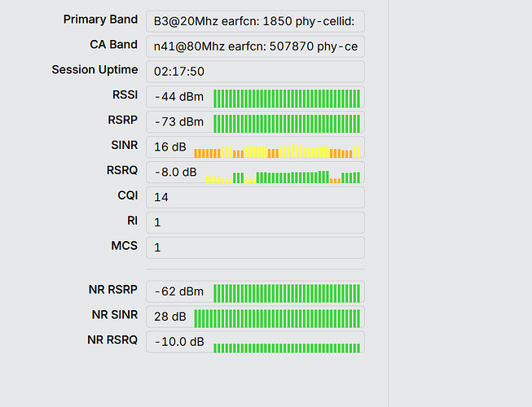
Task: Click the Session Uptime field
Action: (x=255, y=72)
